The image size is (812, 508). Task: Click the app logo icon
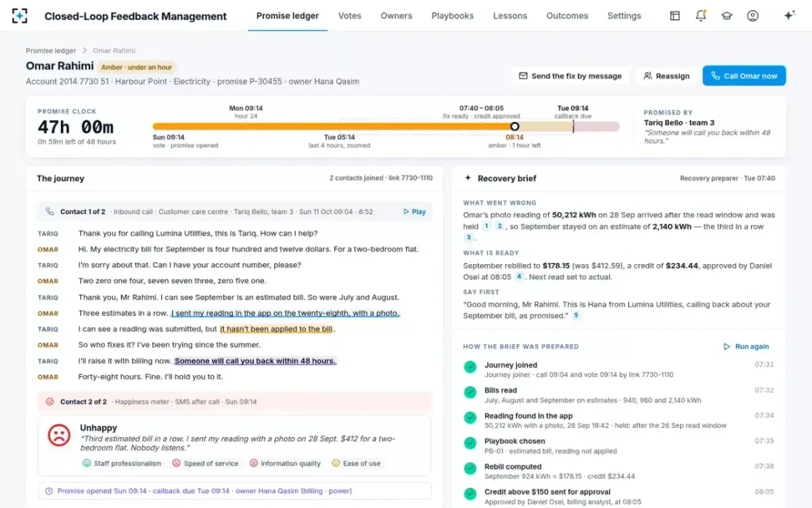(20, 16)
